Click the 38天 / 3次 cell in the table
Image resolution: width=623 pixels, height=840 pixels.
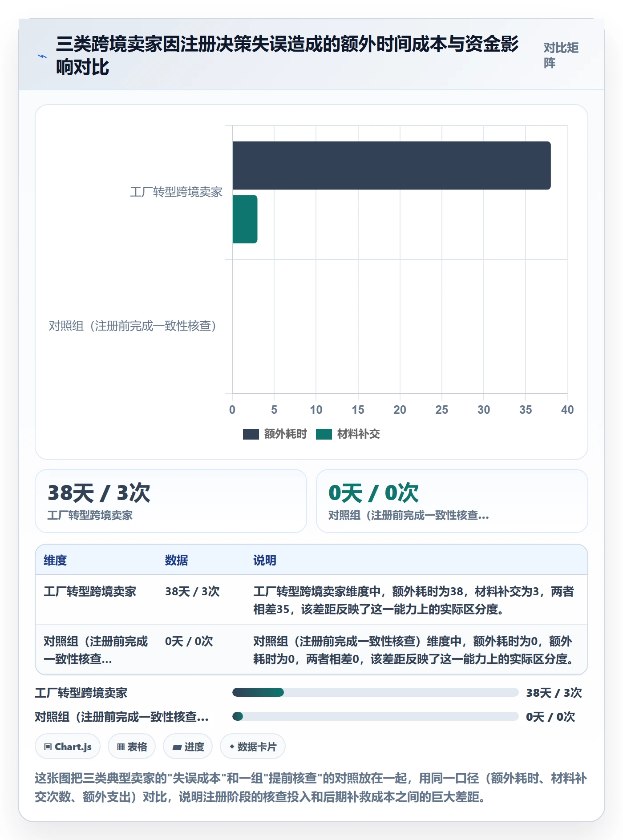tap(192, 591)
